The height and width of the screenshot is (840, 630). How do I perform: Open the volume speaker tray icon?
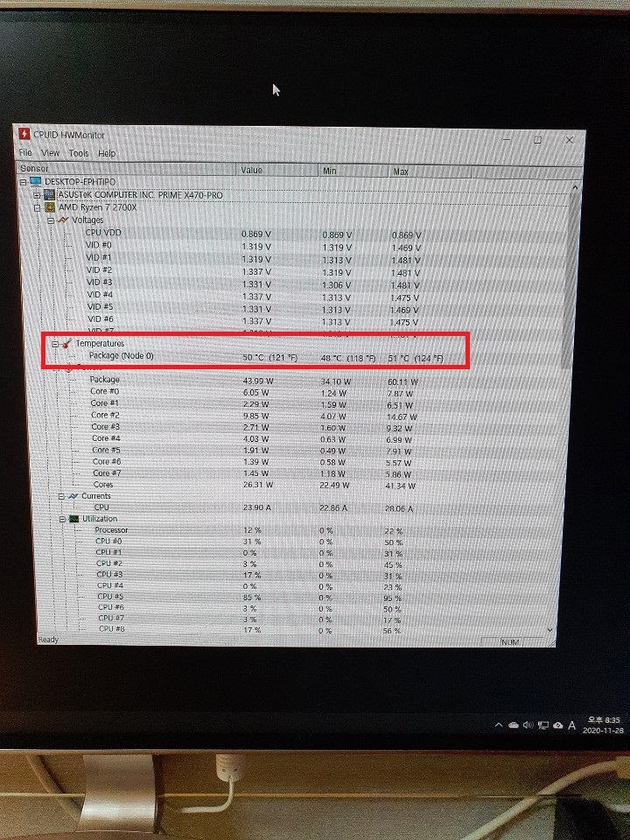(528, 724)
